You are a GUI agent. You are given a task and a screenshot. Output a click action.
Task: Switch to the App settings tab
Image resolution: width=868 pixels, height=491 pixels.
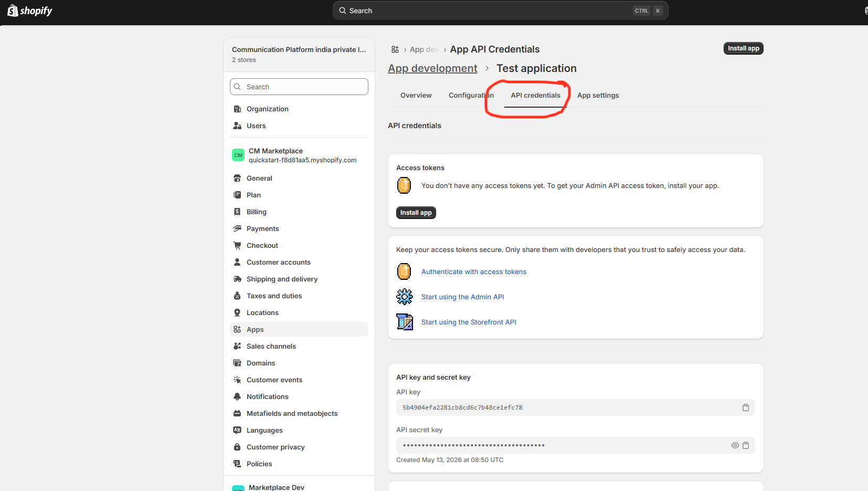click(x=598, y=95)
